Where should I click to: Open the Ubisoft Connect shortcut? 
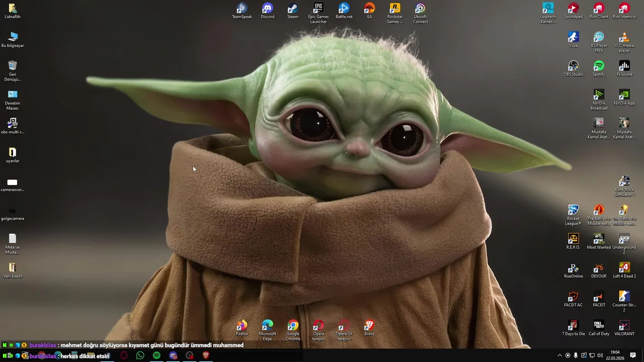(421, 13)
